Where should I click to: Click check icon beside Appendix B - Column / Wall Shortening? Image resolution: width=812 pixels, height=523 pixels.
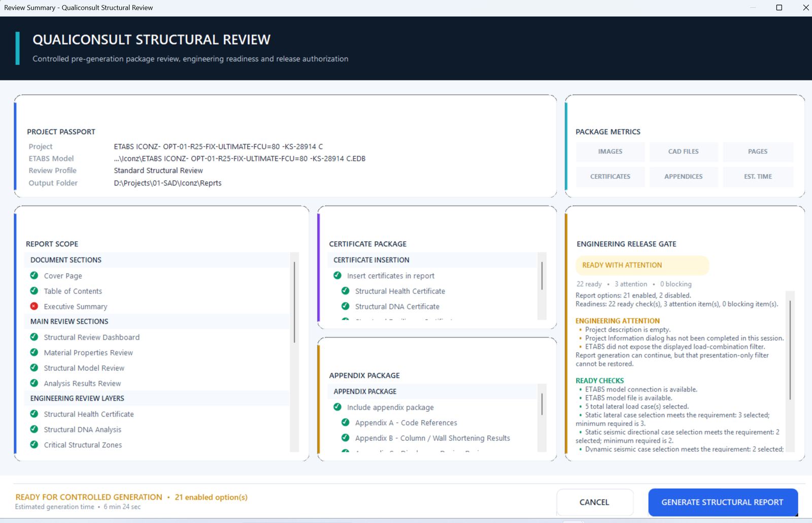pos(346,438)
